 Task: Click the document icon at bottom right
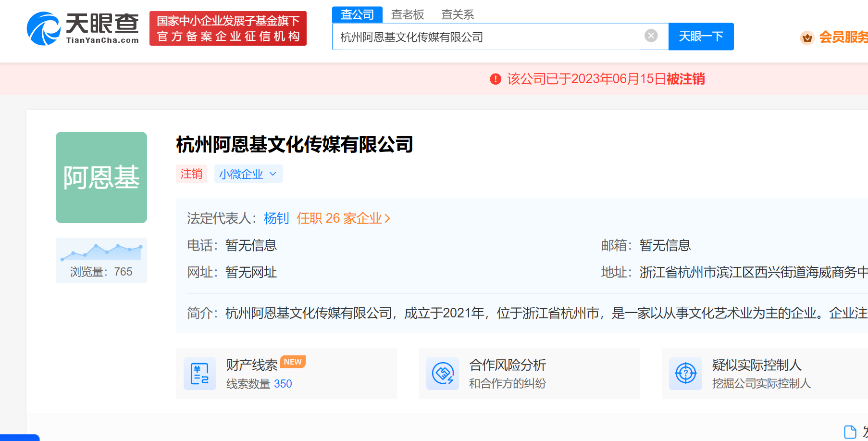coord(850,431)
